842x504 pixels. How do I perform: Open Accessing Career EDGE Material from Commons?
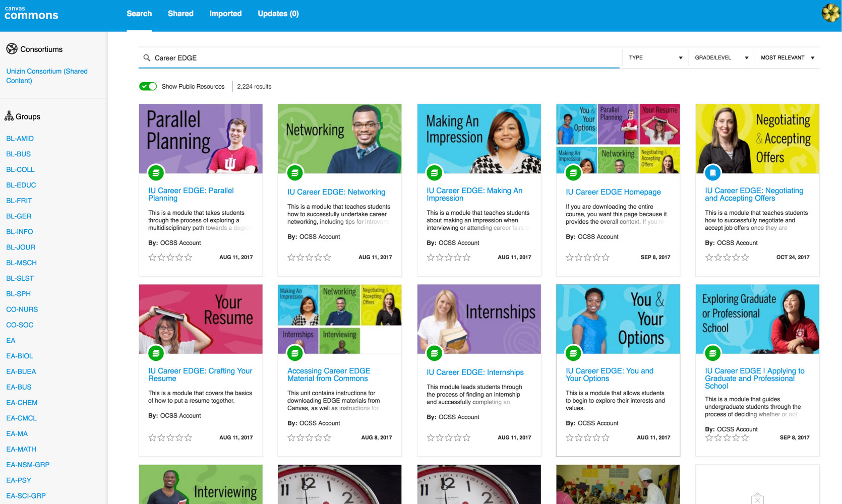click(x=329, y=374)
